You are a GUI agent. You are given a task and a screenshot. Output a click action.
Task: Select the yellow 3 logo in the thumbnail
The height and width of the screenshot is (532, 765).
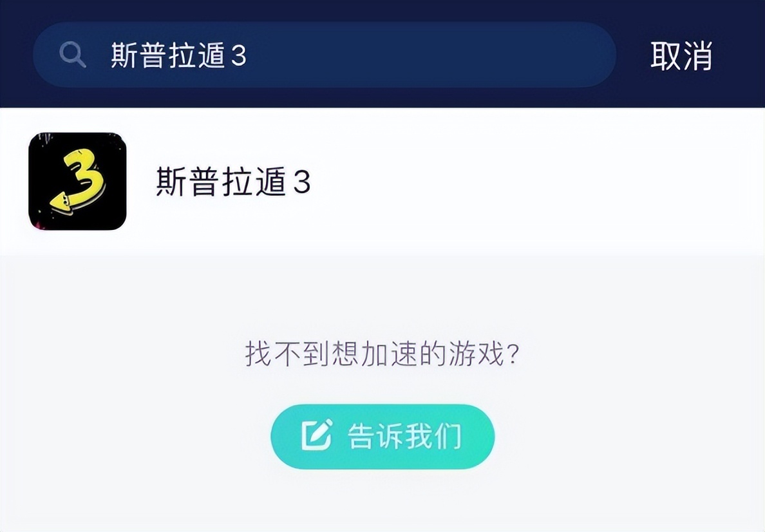click(78, 182)
